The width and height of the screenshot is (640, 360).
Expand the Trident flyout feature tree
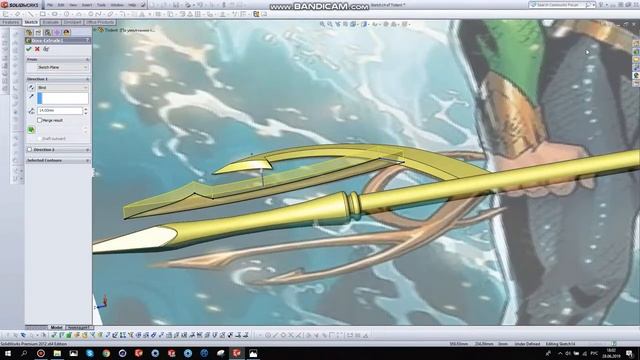[x=96, y=30]
